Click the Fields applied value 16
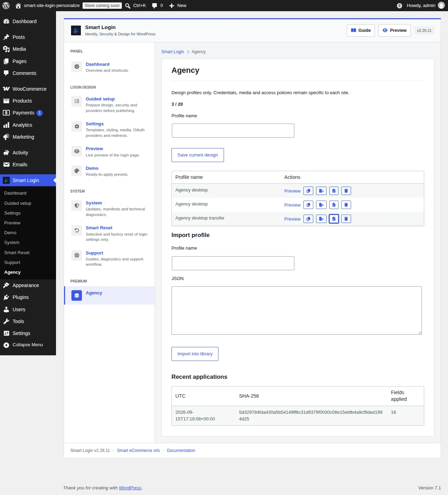Image resolution: width=448 pixels, height=495 pixels. (393, 412)
